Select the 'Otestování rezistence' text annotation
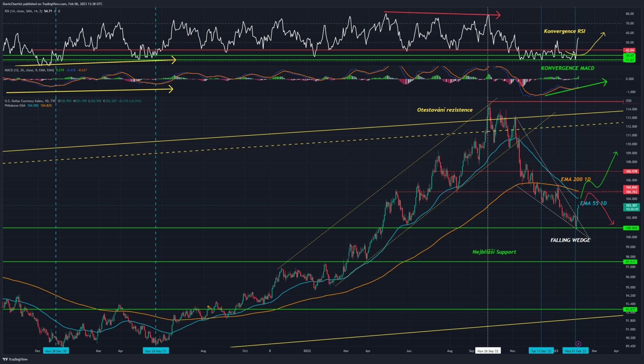The height and width of the screenshot is (364, 644). pos(445,110)
